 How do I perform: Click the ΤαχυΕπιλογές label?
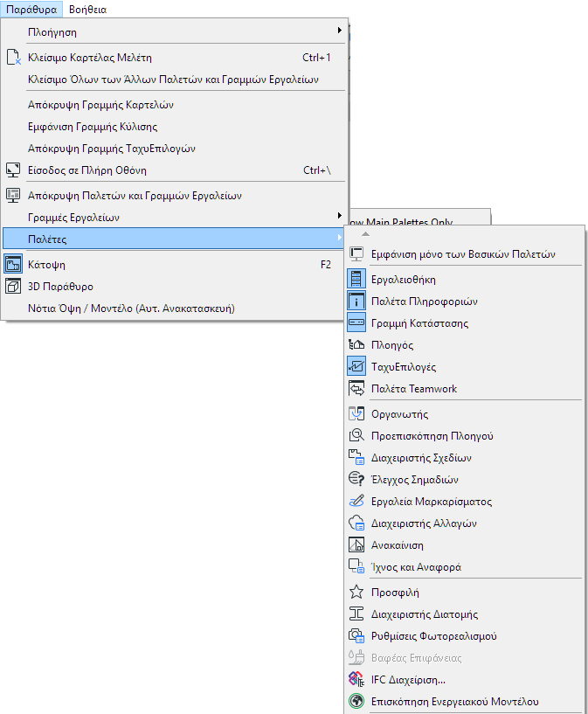tap(404, 367)
